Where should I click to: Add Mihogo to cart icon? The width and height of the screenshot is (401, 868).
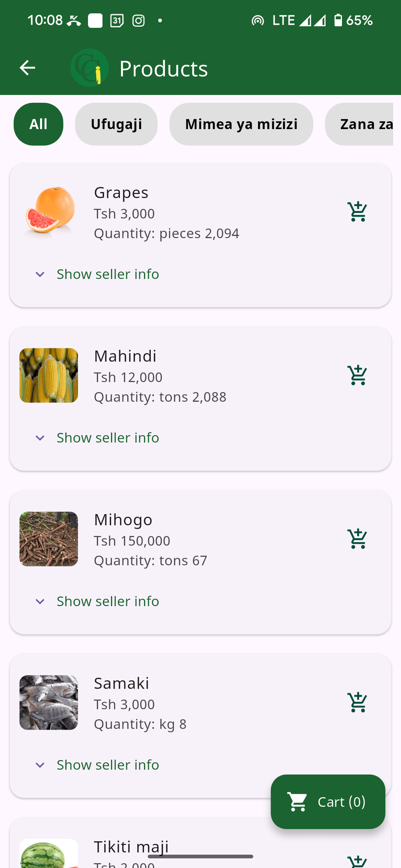coord(357,539)
